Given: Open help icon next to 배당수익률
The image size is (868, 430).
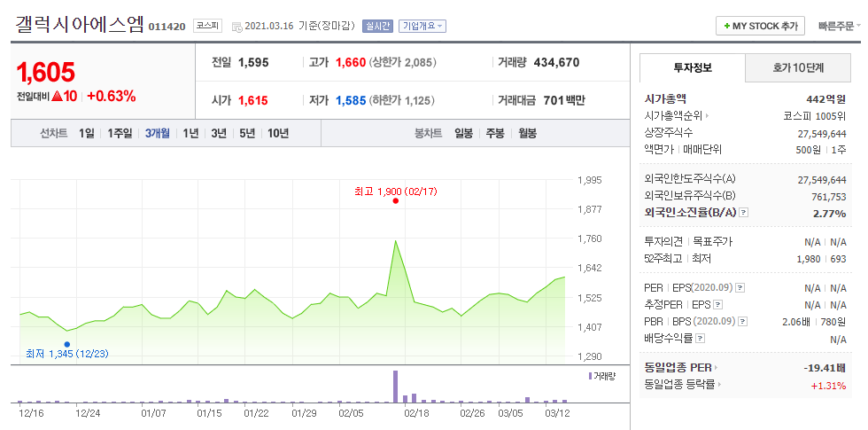Looking at the screenshot, I should [701, 338].
